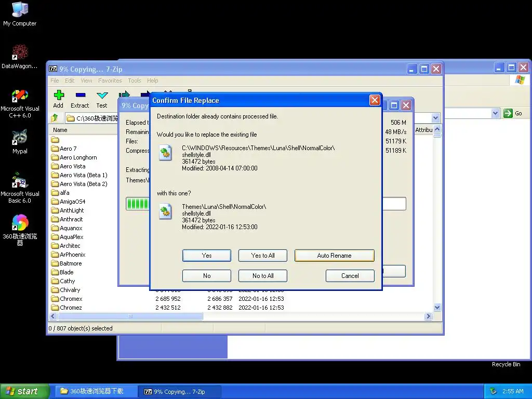
Task: Click the up-folder icon in 7-Zip
Action: click(x=55, y=118)
